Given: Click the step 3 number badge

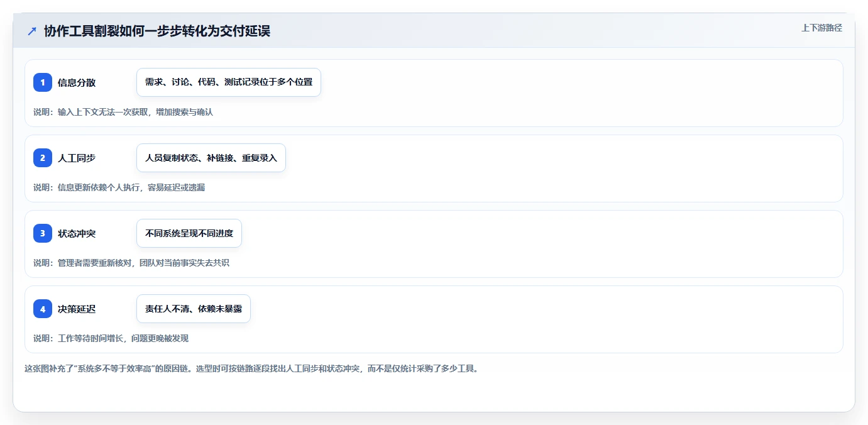Looking at the screenshot, I should point(43,233).
